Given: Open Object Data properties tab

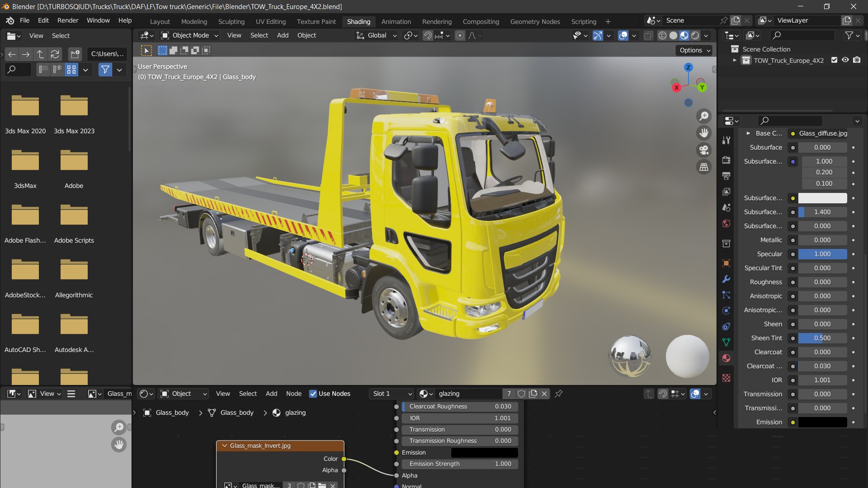Looking at the screenshot, I should point(726,342).
